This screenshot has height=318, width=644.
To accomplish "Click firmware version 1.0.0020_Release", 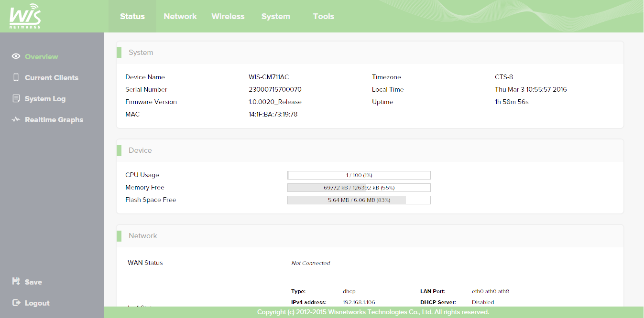I will pos(275,102).
